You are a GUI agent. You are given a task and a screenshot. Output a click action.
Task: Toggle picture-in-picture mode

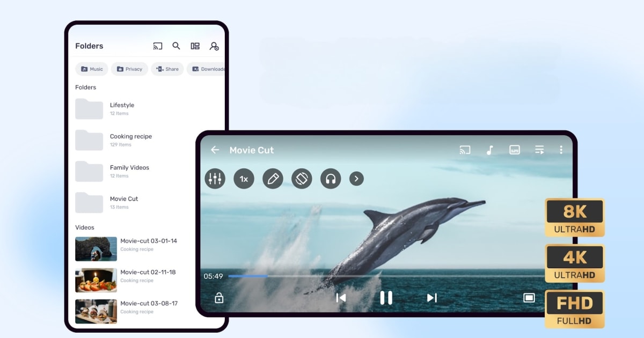[x=529, y=297]
